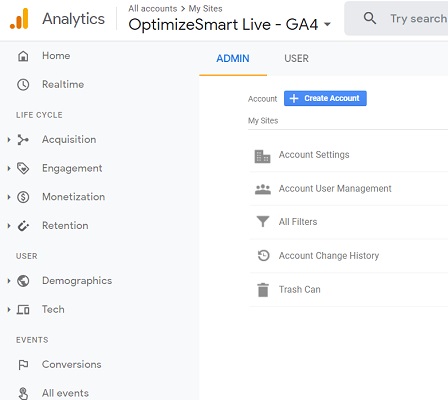The width and height of the screenshot is (448, 400).
Task: Switch to the USER tab
Action: pyautogui.click(x=296, y=59)
